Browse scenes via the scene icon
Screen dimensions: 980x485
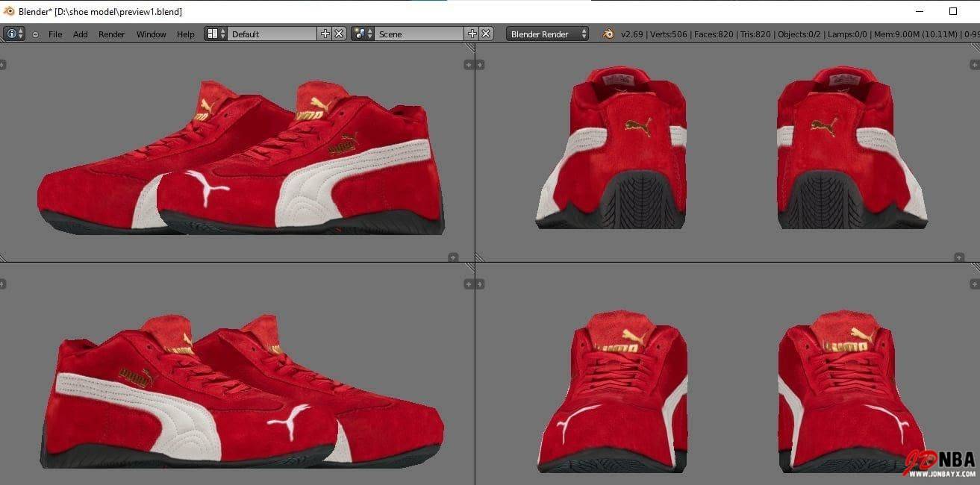click(363, 34)
